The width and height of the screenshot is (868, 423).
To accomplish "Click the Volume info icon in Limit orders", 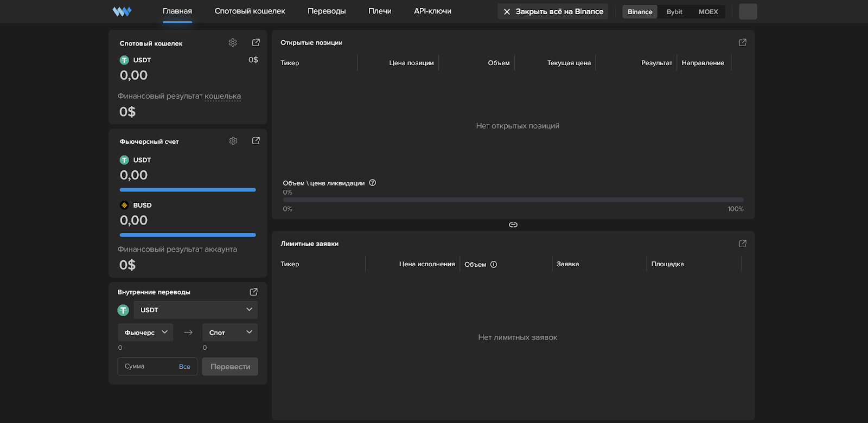I will pyautogui.click(x=494, y=265).
